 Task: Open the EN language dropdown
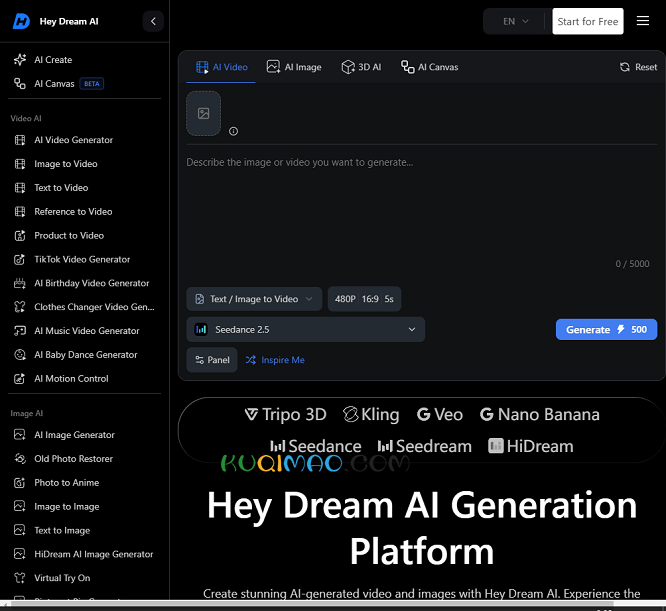(x=515, y=21)
